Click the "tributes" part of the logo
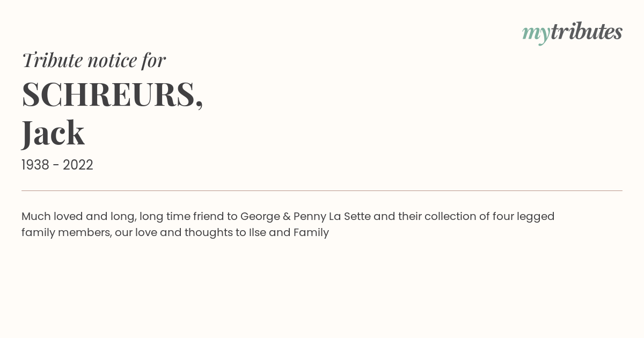Screen dimensions: 644x338 coord(587,32)
